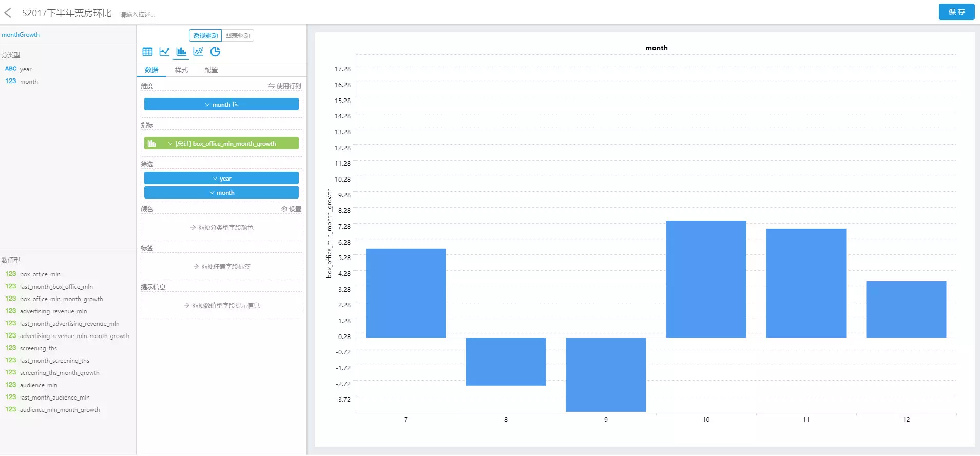The image size is (980, 456).
Task: Expand the month dimension dropdown
Action: pos(207,105)
